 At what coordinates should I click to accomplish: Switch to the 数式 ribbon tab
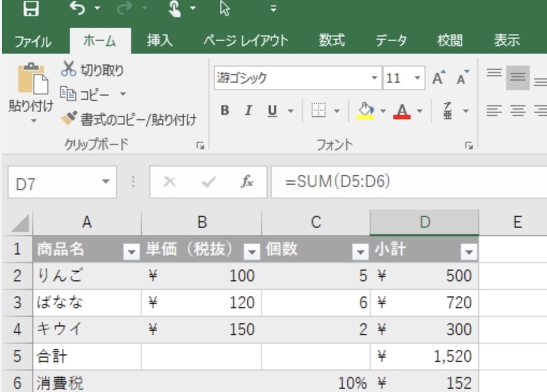(x=332, y=41)
